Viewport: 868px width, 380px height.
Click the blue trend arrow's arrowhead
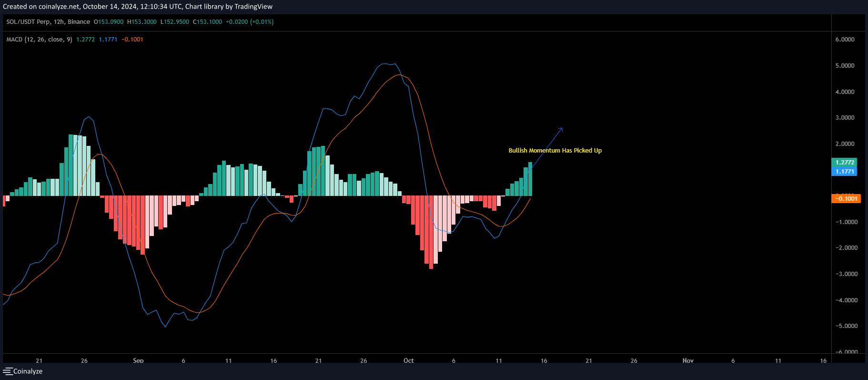pyautogui.click(x=561, y=129)
